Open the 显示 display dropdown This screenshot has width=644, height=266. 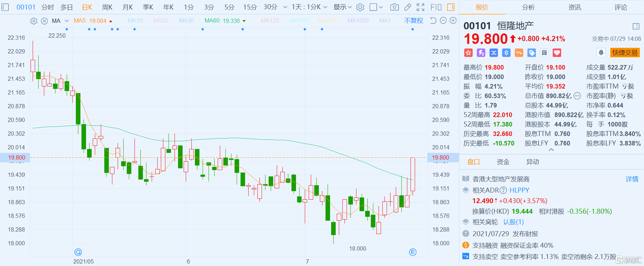coord(342,7)
